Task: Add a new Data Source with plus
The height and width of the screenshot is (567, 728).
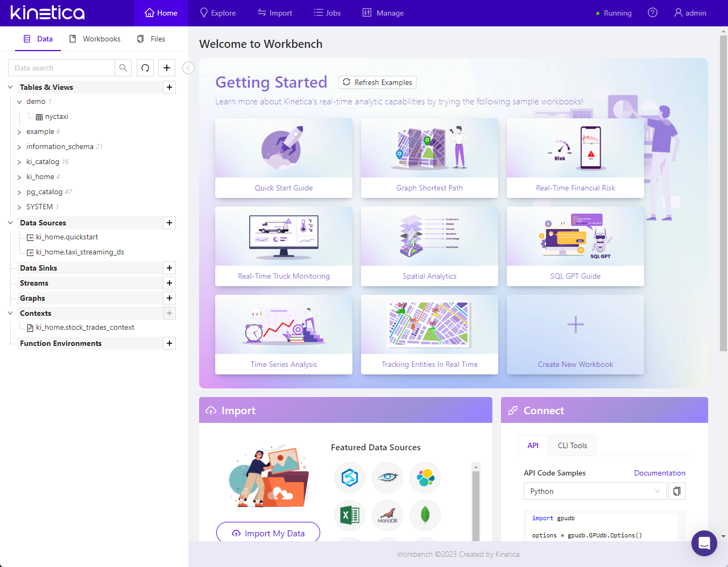Action: pyautogui.click(x=169, y=223)
